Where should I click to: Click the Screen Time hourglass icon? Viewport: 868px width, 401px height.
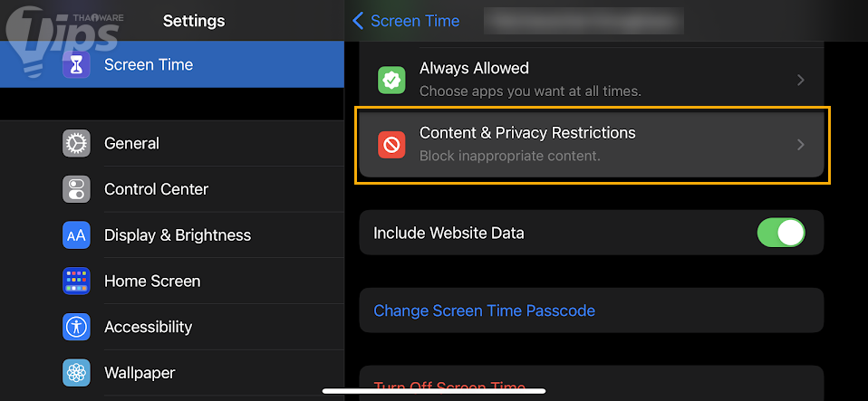[x=76, y=65]
